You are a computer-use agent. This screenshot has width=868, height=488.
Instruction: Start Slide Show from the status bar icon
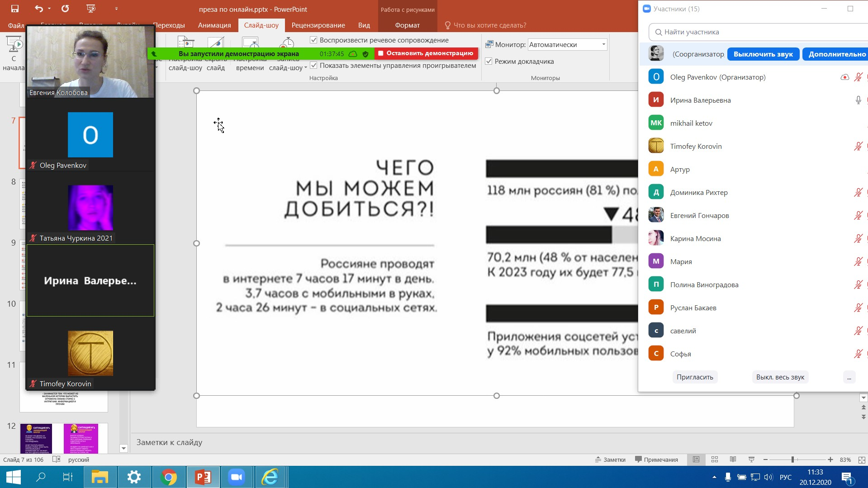tap(751, 460)
